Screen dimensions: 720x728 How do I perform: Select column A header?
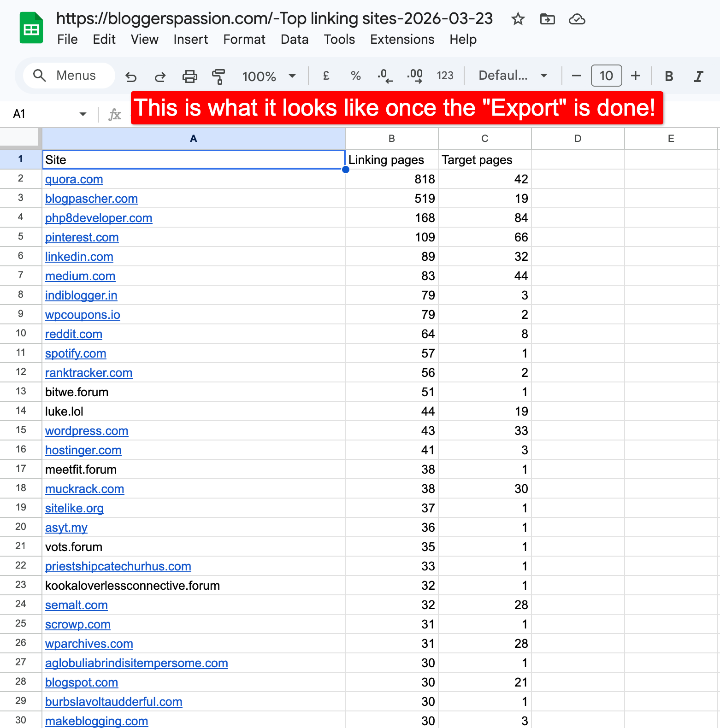coord(194,139)
